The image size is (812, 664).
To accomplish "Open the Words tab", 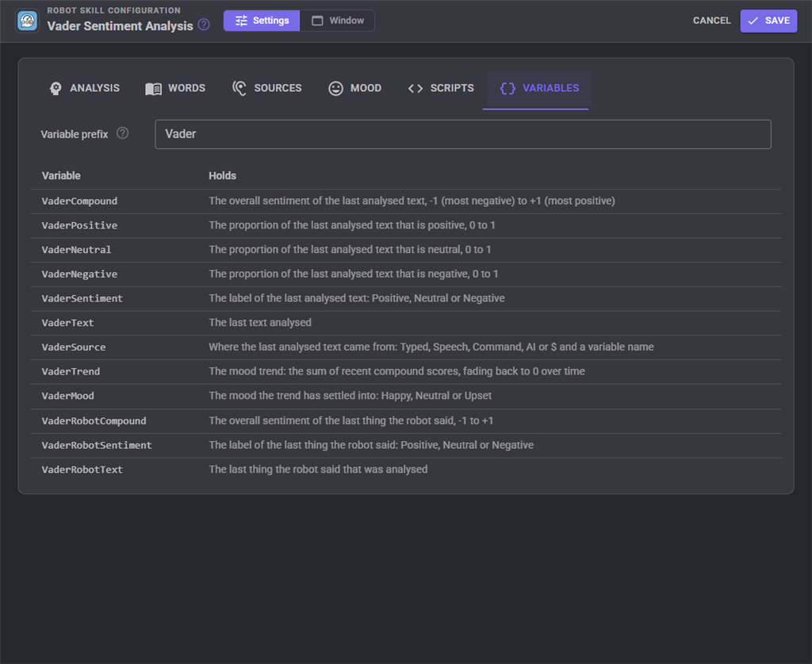I will (175, 88).
